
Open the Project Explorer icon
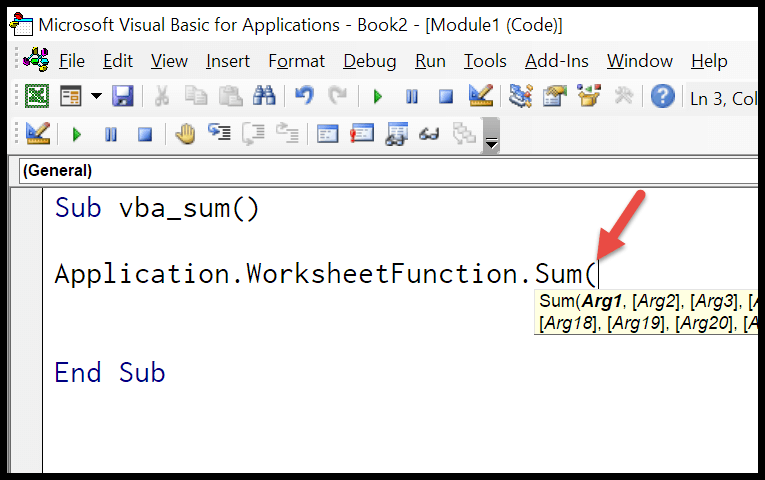pos(520,96)
